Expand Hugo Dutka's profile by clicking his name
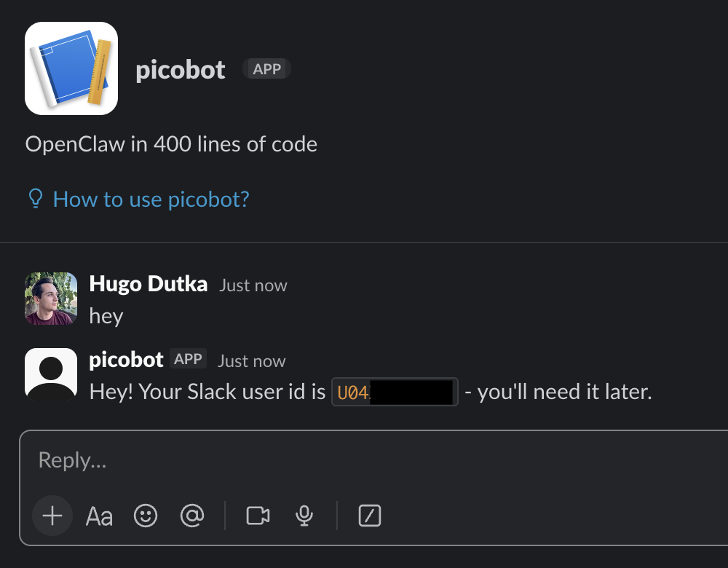728x568 pixels. click(x=148, y=284)
